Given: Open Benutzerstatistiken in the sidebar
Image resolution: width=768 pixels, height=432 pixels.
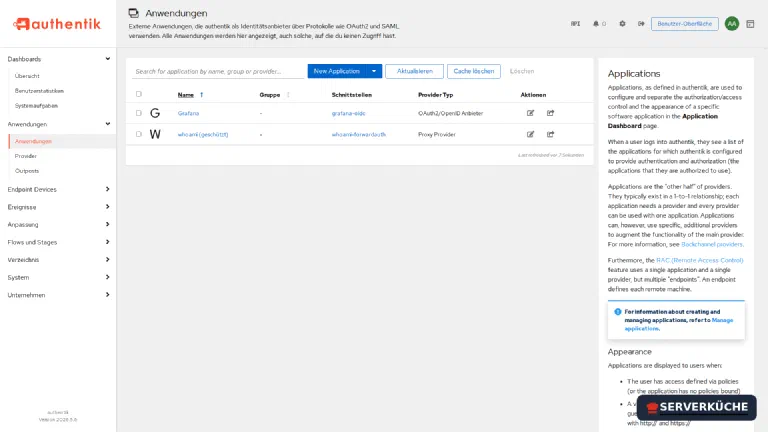Looking at the screenshot, I should 39,91.
